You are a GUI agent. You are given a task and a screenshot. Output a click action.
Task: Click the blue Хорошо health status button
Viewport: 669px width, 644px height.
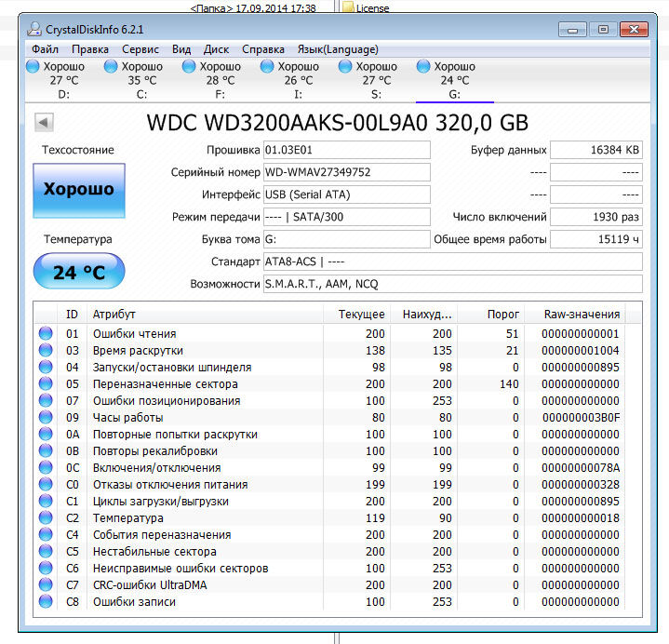(79, 191)
